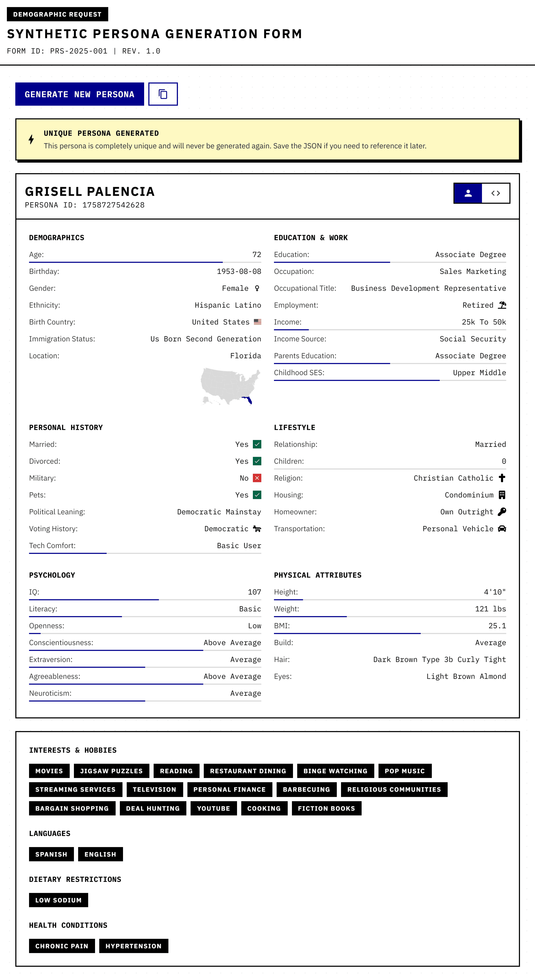Click the retired person icon next to Employment

[502, 305]
